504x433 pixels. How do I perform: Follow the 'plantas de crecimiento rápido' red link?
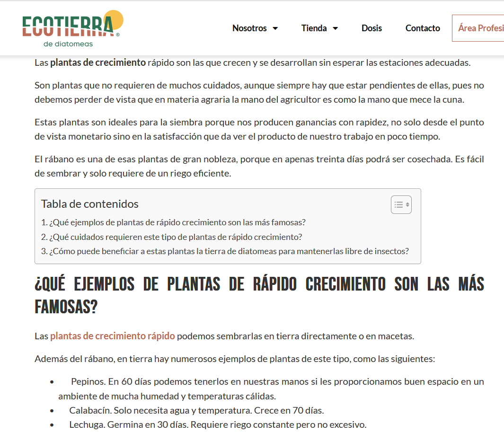tap(113, 336)
